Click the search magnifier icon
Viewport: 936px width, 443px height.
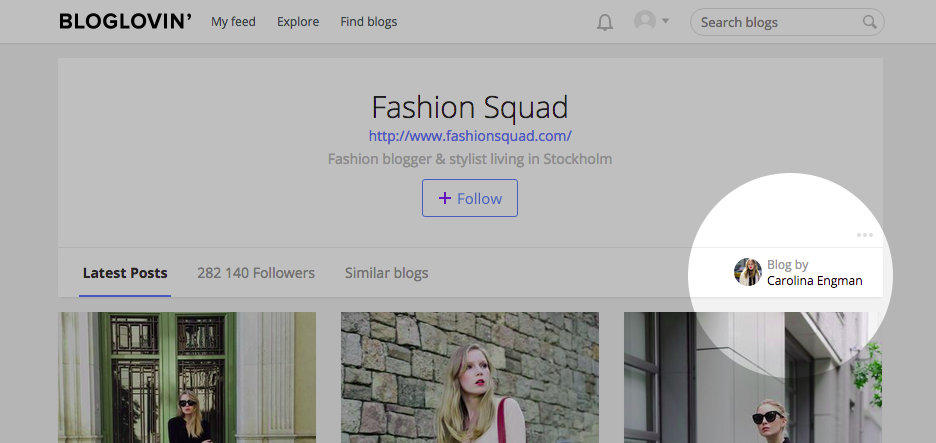click(870, 22)
